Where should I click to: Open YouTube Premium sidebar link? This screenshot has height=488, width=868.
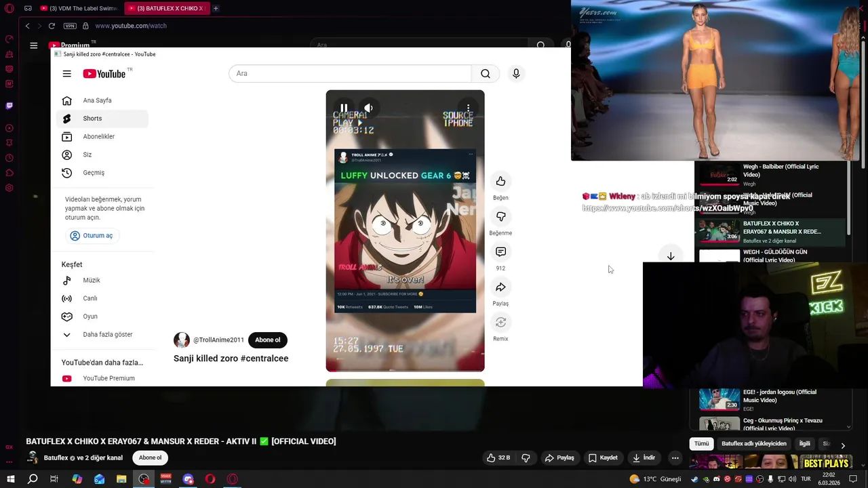(102, 378)
